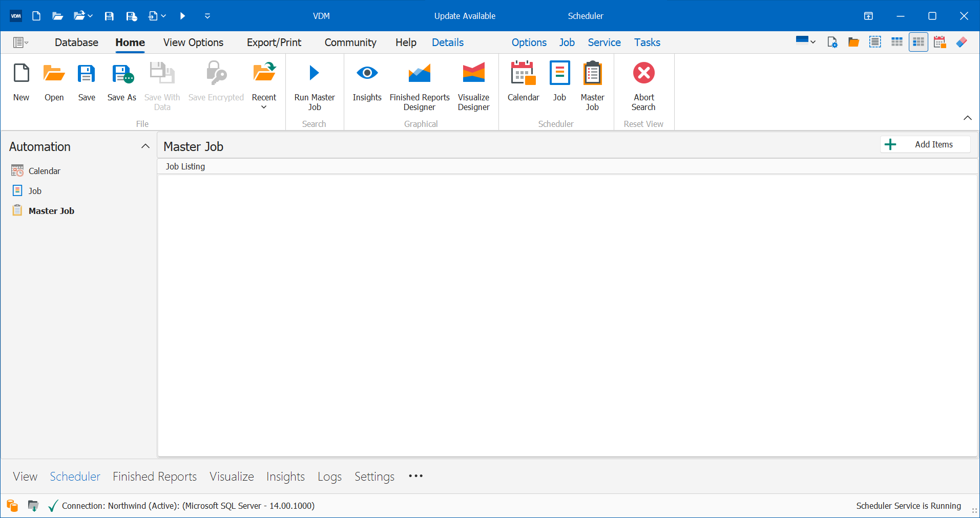
Task: Click the quick access Open folder icon
Action: (x=57, y=16)
